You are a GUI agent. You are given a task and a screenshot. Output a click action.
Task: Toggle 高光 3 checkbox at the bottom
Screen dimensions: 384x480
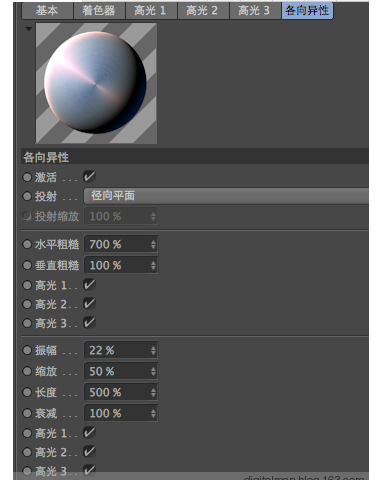pos(89,471)
